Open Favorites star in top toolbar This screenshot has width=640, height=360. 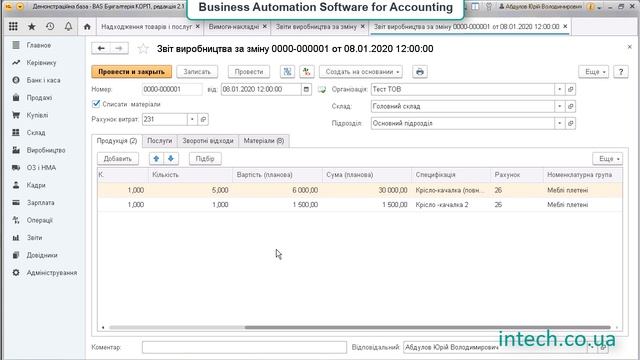click(x=31, y=27)
